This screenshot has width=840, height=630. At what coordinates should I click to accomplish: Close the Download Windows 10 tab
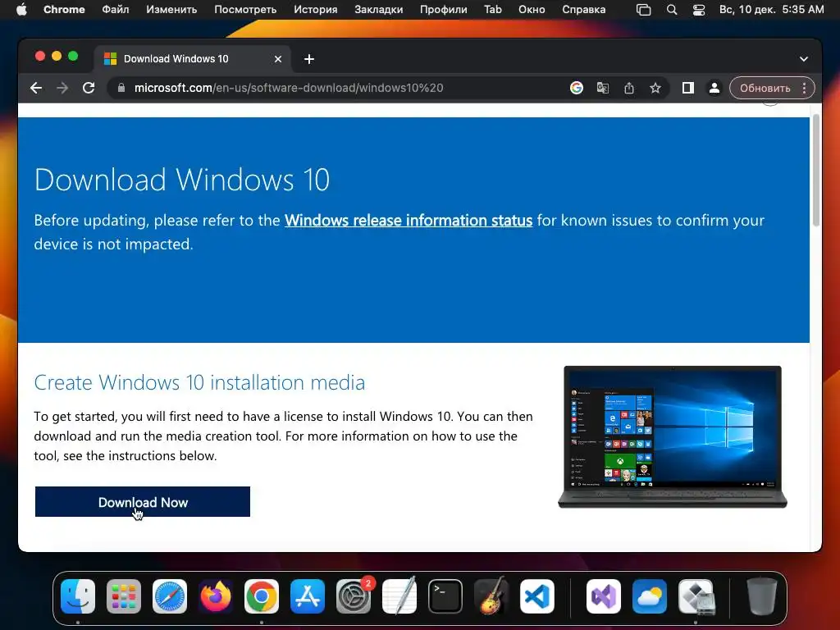[x=278, y=59]
